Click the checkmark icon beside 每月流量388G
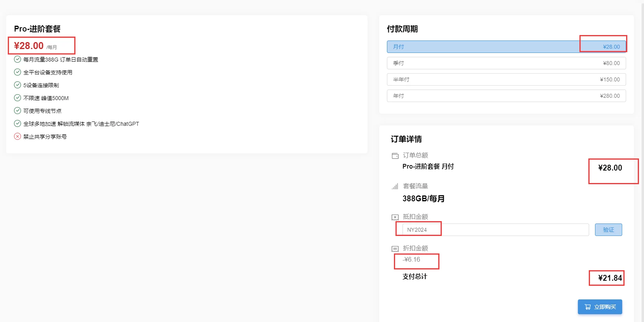Screen dimensions: 644x322 pos(17,59)
